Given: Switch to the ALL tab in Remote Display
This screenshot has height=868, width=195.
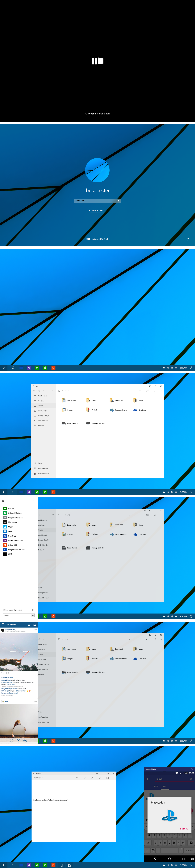Looking at the screenshot, I should 165,786.
